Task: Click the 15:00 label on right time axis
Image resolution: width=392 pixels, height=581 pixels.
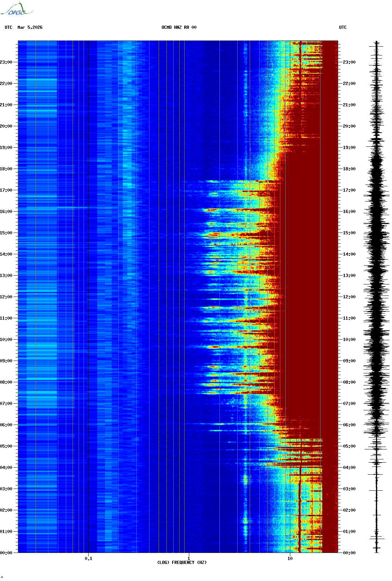Action: coord(349,233)
